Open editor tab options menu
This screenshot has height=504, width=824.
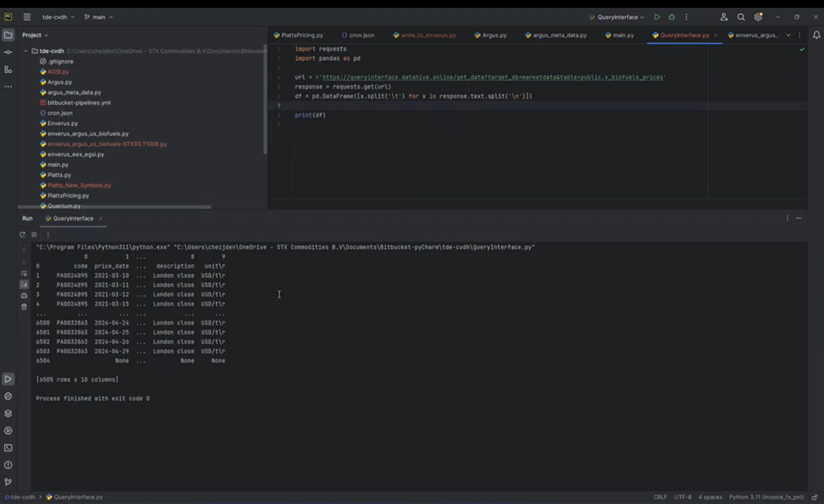coord(799,35)
